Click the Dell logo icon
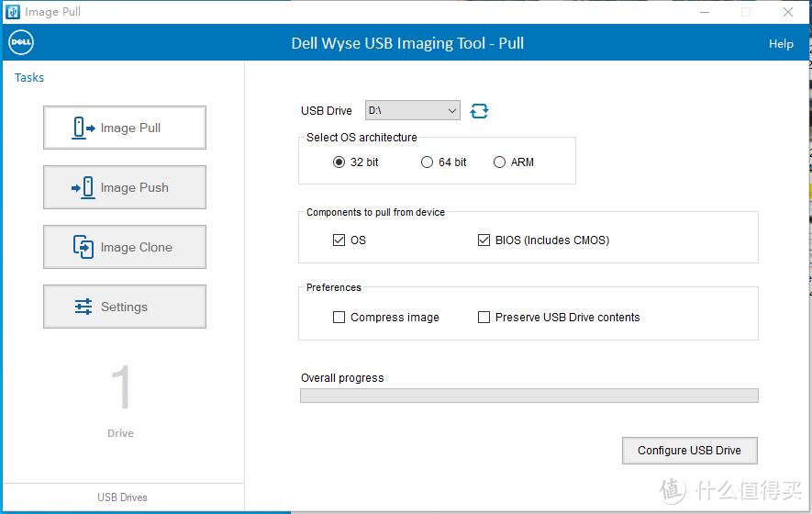Viewport: 812px width, 514px height. click(20, 43)
